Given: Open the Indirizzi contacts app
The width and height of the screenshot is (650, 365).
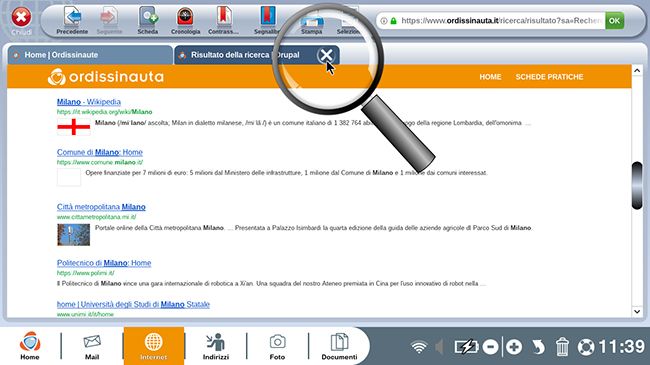Looking at the screenshot, I should 216,347.
